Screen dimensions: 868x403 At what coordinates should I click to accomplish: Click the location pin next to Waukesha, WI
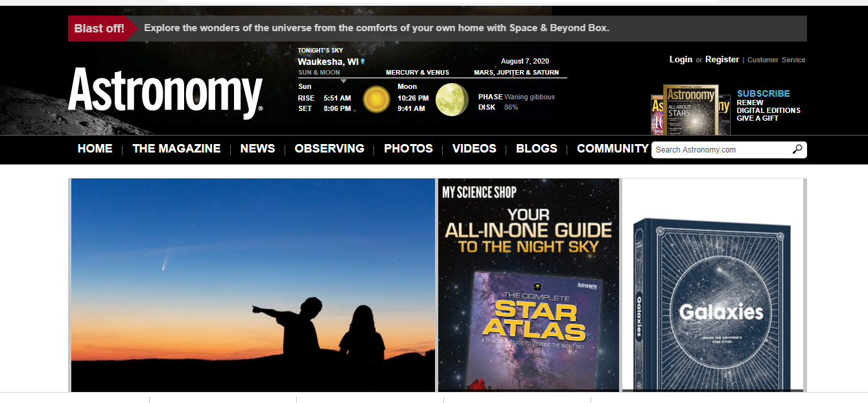tap(363, 62)
